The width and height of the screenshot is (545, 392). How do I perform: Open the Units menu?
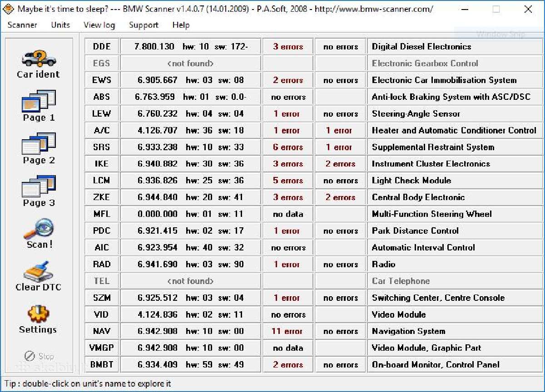coord(60,25)
